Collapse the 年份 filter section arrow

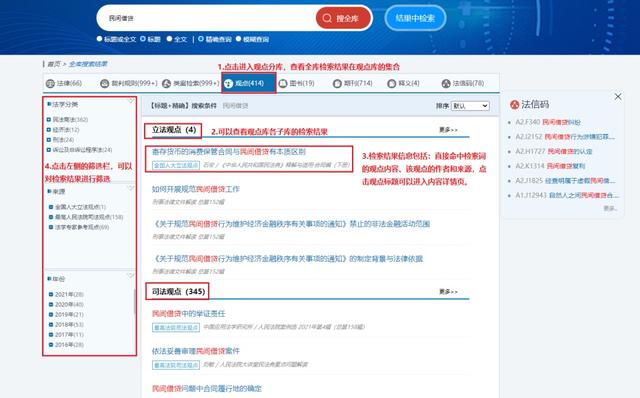(x=131, y=276)
